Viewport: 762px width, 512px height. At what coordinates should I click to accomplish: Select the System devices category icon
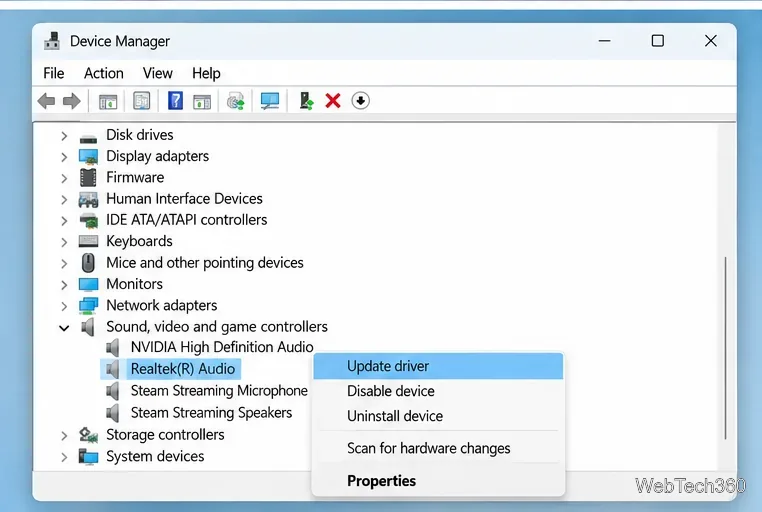88,457
